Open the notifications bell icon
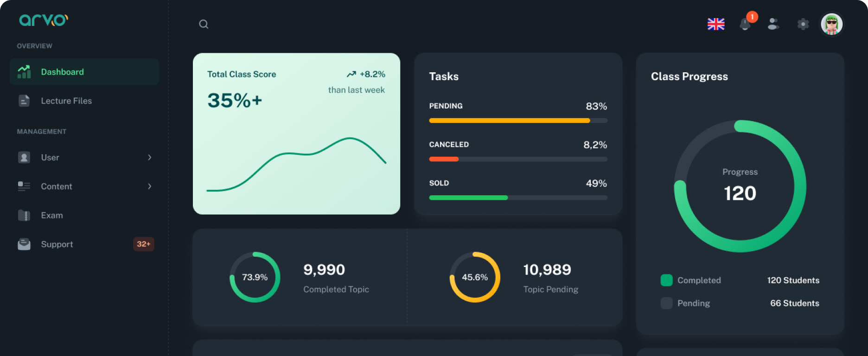Viewport: 868px width, 356px height. pos(745,24)
